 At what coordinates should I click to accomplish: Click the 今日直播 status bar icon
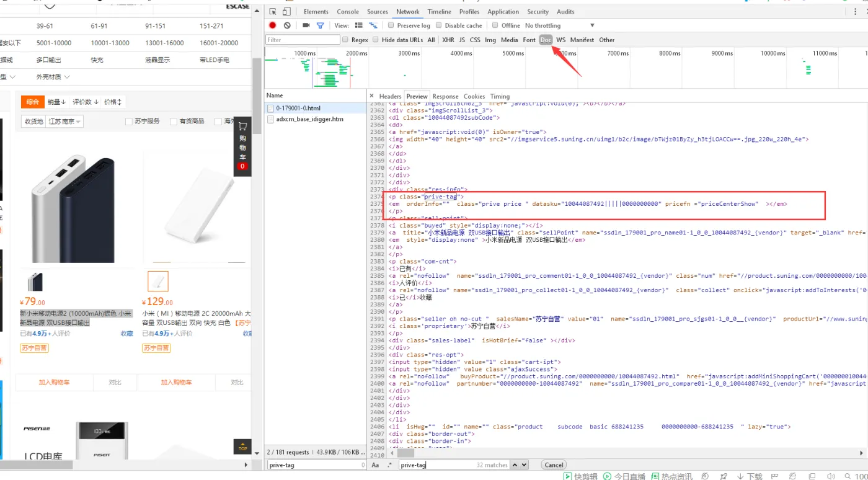point(625,476)
